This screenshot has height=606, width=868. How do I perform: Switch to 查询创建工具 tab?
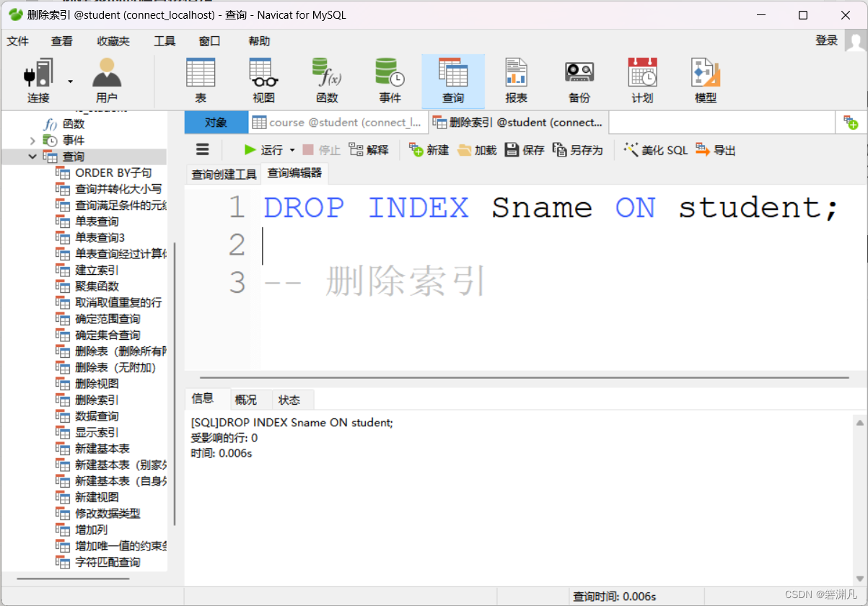(x=224, y=174)
